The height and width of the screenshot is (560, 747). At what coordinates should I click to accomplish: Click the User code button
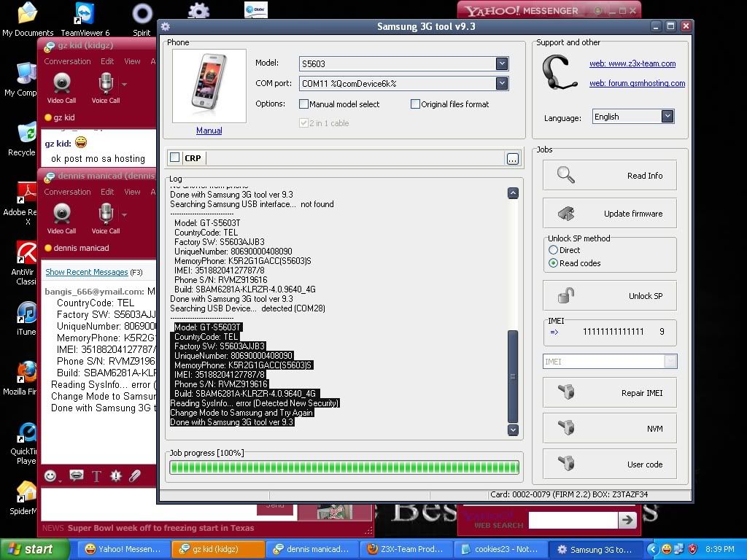[x=609, y=464]
